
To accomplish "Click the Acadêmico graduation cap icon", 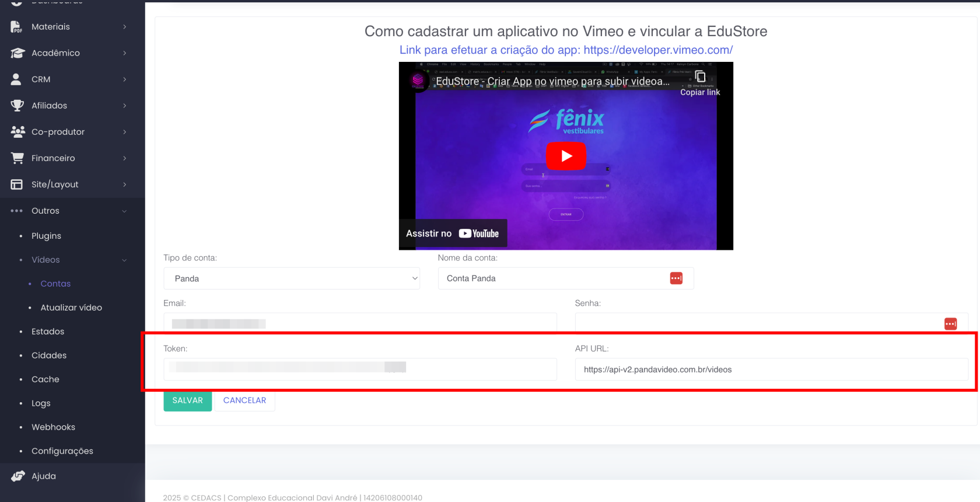I will (17, 53).
